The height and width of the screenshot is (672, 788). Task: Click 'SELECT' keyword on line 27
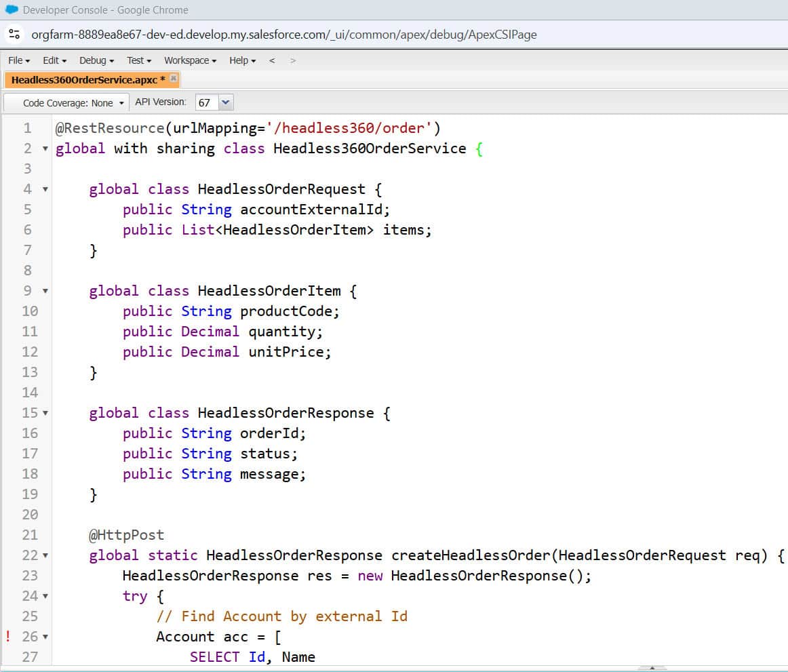pyautogui.click(x=214, y=657)
